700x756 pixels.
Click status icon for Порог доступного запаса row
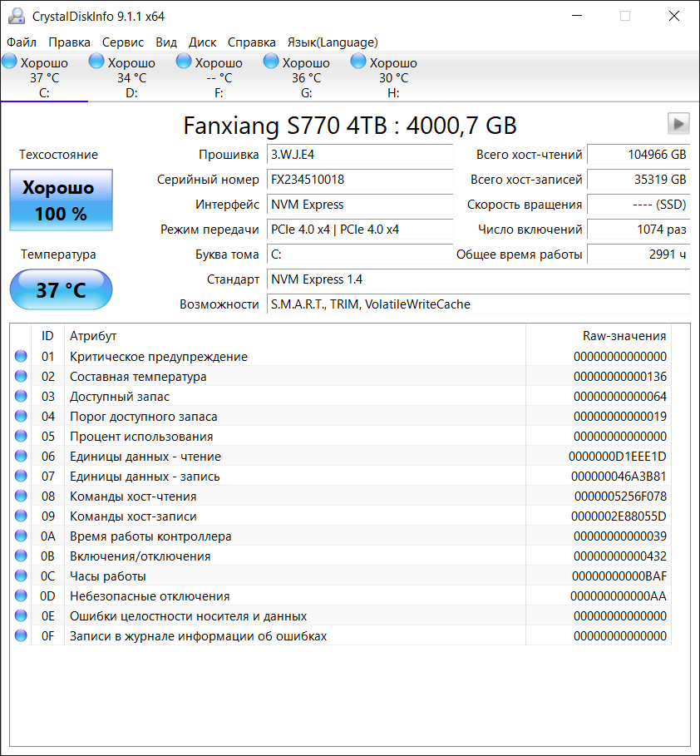[x=21, y=416]
